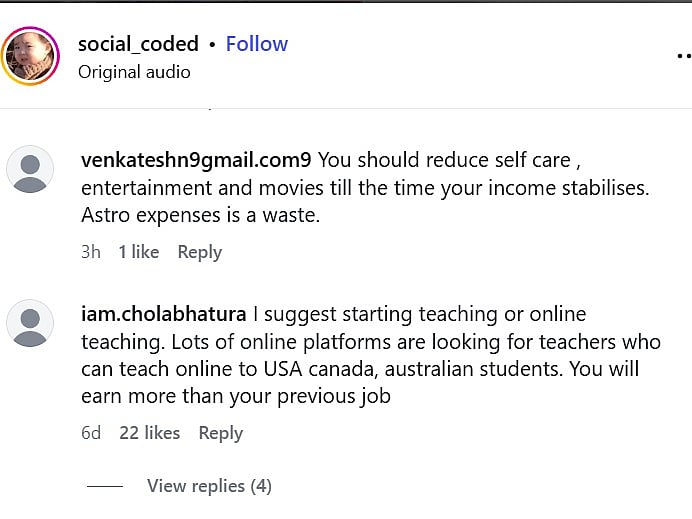The width and height of the screenshot is (692, 519).
Task: Open social_coded profile picture story
Action: (31, 55)
